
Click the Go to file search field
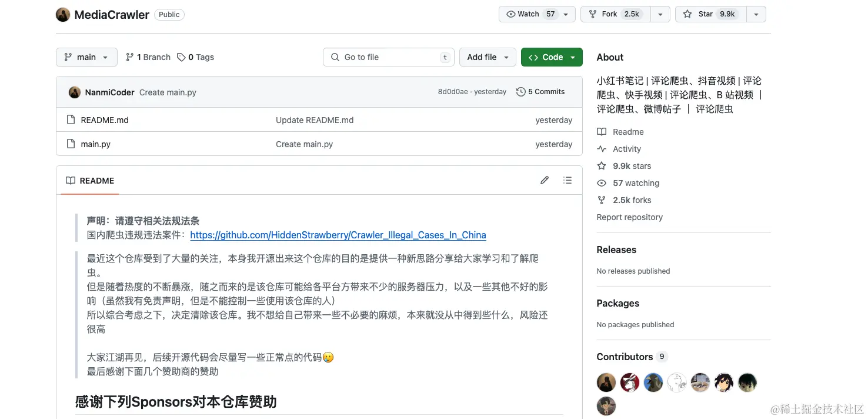click(x=389, y=57)
